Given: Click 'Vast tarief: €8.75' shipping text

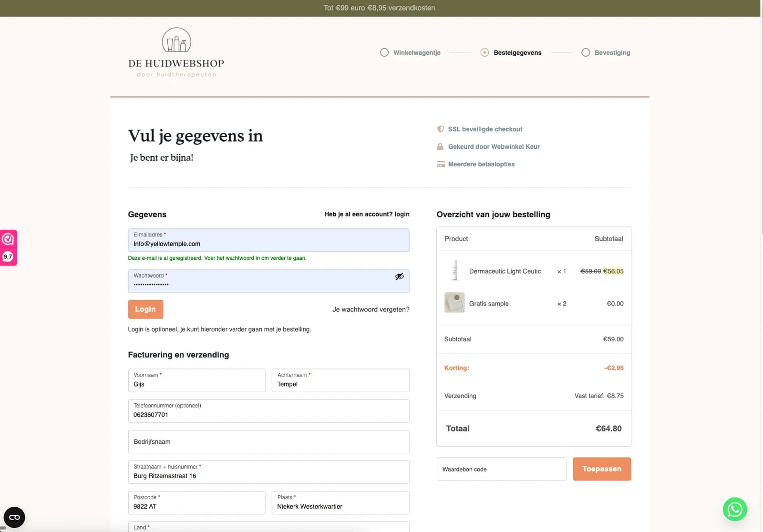Looking at the screenshot, I should pyautogui.click(x=599, y=396).
